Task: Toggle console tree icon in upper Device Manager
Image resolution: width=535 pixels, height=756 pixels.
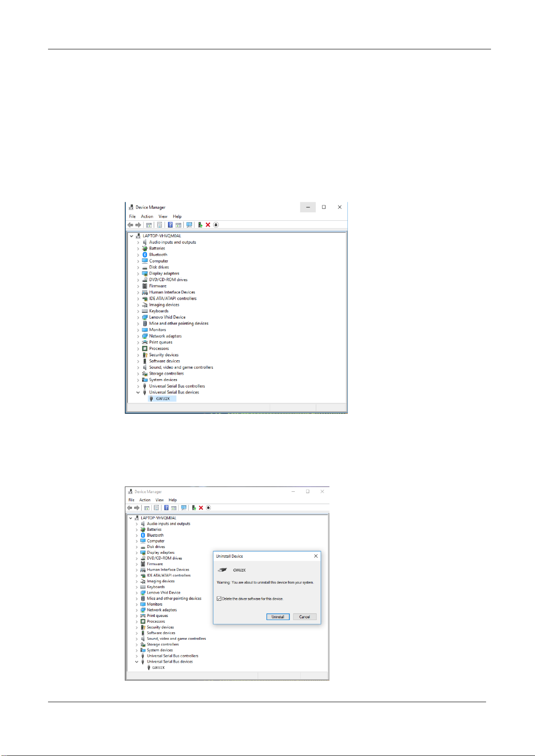Action: pos(149,225)
